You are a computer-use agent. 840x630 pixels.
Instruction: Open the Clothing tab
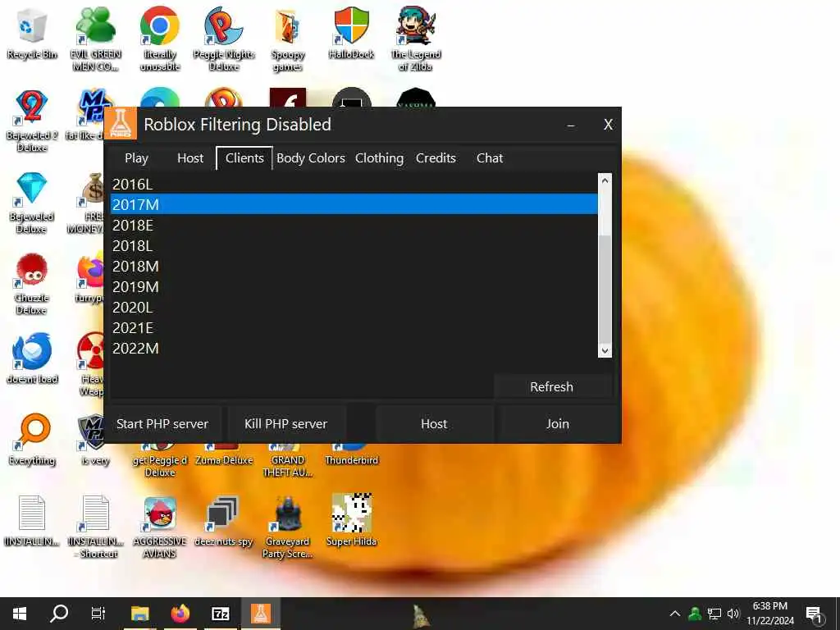pos(379,158)
